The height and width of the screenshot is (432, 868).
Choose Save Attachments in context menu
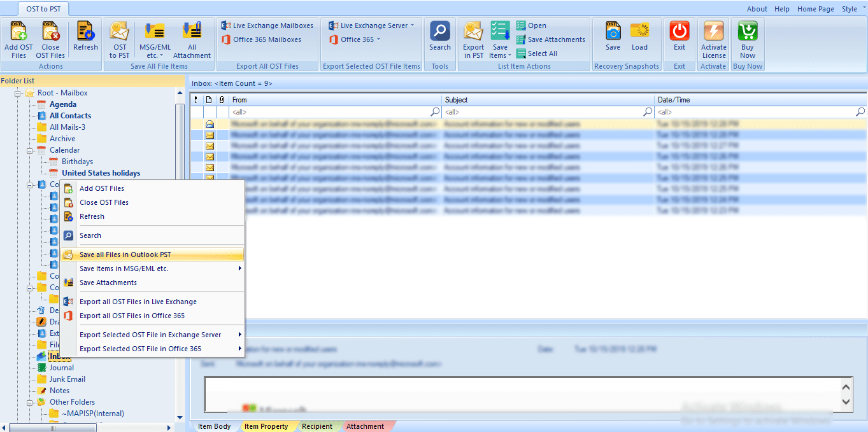[x=152, y=282]
